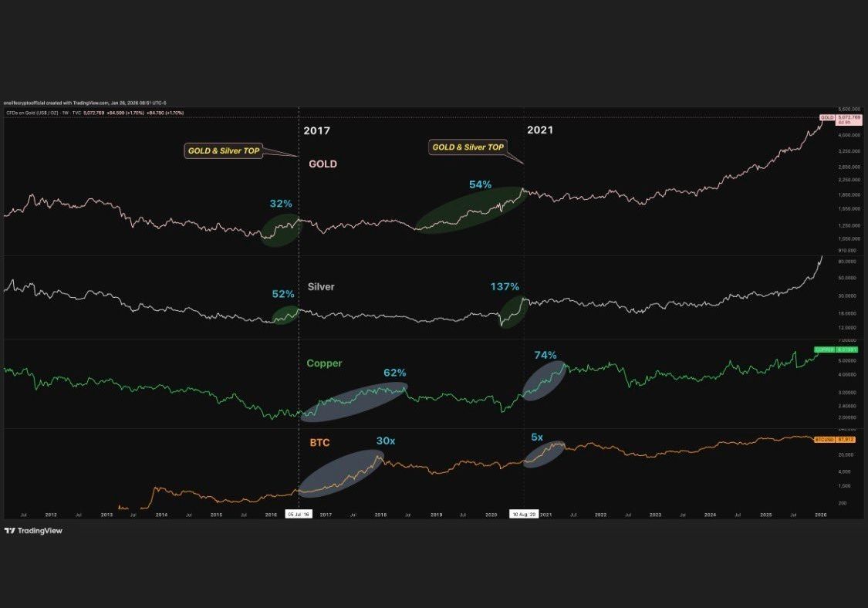
Task: Click the GOLD pane title label
Action: [x=323, y=164]
